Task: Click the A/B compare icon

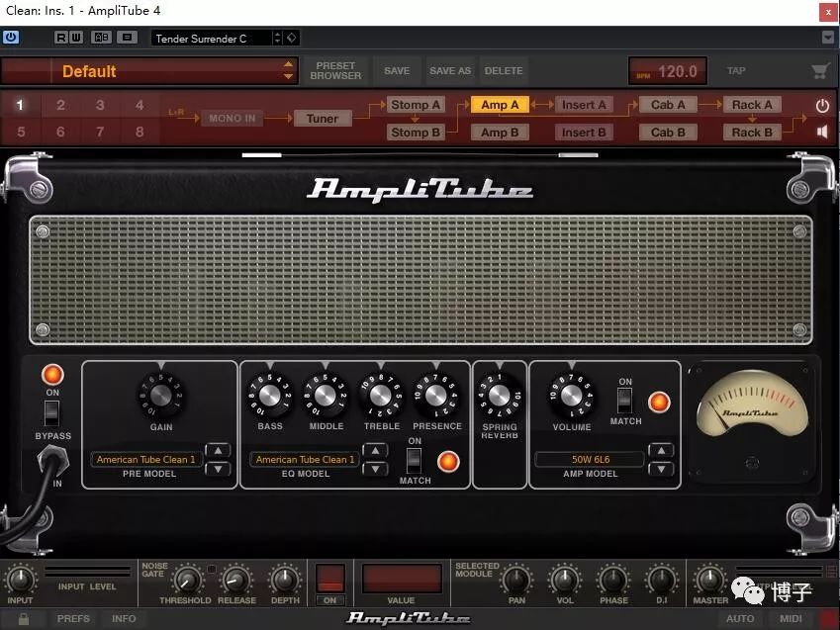Action: point(101,38)
